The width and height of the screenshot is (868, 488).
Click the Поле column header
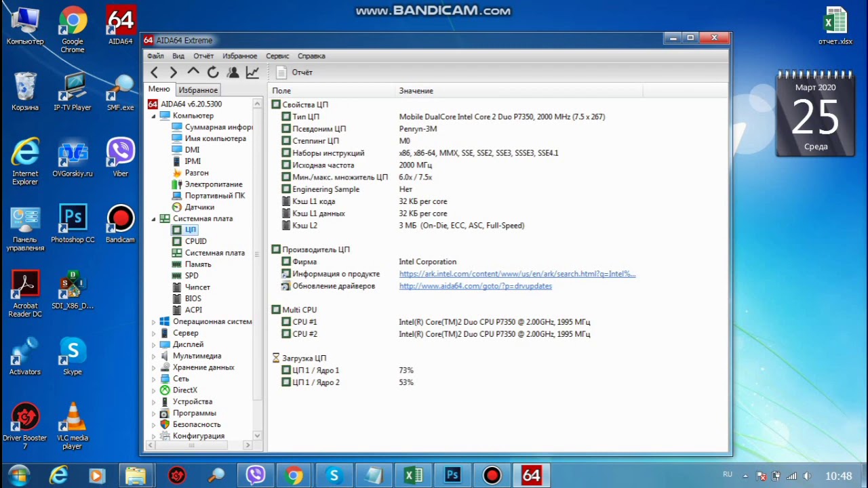tap(332, 91)
